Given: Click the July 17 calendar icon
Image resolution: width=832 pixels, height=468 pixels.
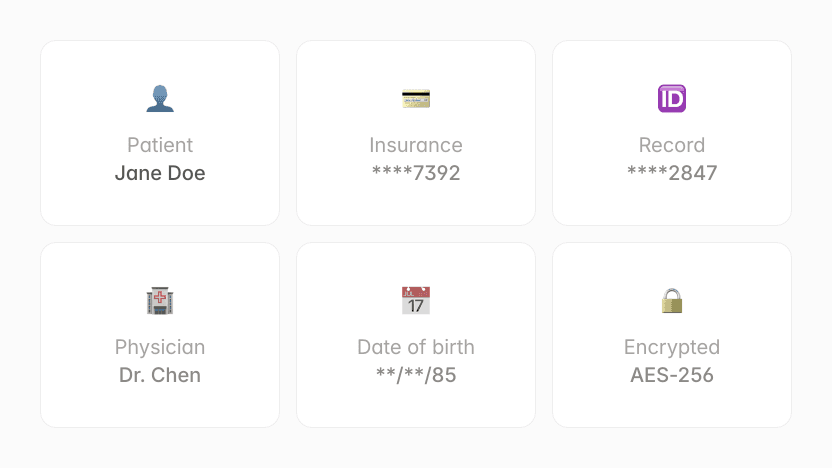Looking at the screenshot, I should (416, 301).
